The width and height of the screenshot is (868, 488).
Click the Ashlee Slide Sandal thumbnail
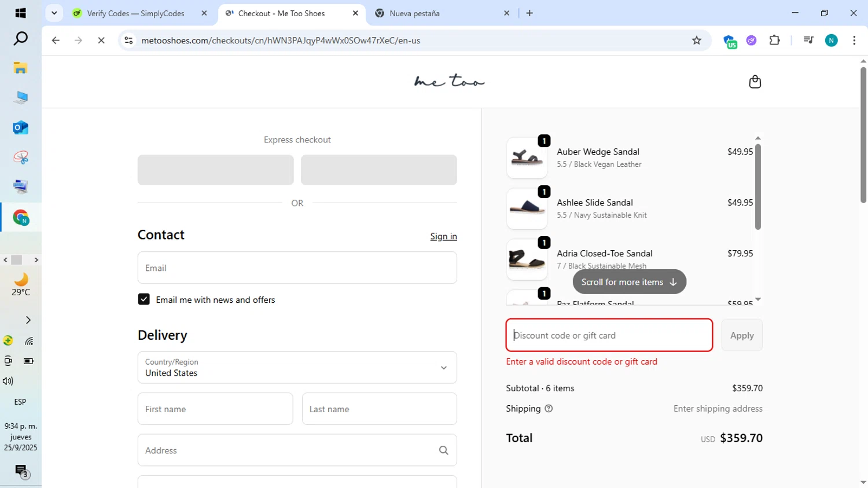click(527, 208)
